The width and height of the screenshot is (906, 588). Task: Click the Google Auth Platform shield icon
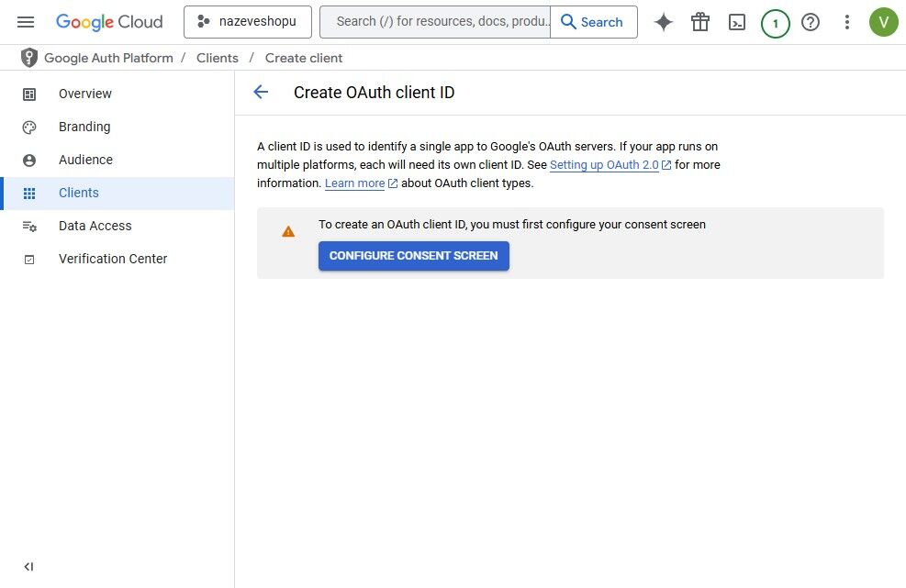click(28, 58)
